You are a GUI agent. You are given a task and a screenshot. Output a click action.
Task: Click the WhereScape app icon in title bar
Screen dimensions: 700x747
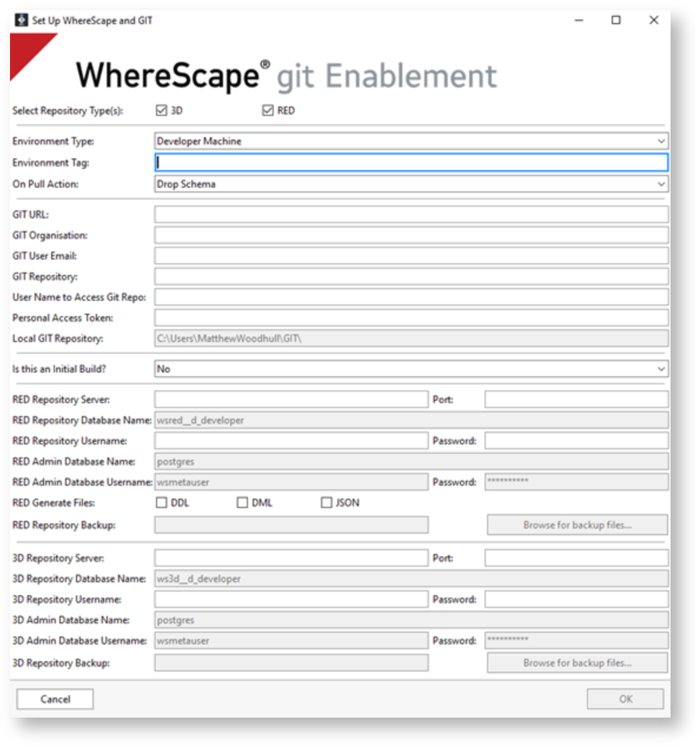(21, 20)
